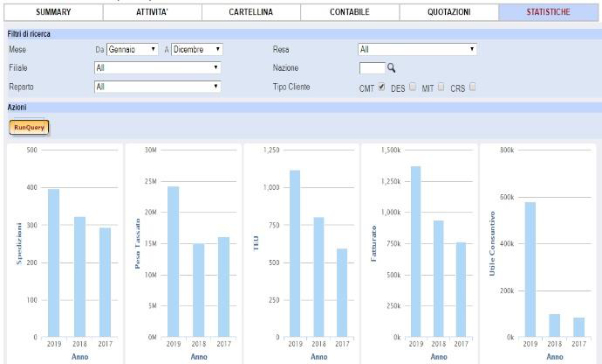Go to the CONTABILE tab
This screenshot has width=602, height=364.
click(x=349, y=12)
